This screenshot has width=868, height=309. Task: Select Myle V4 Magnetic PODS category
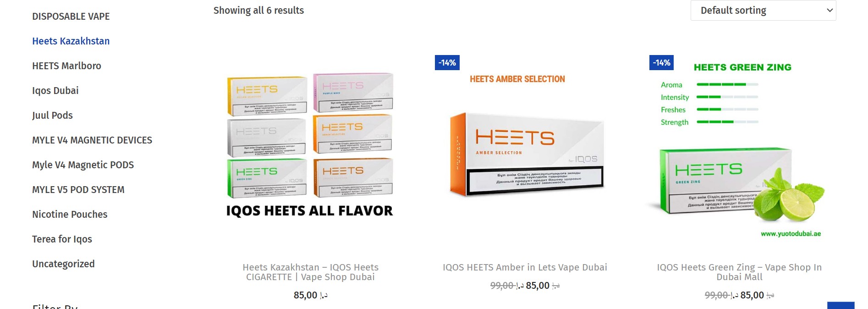pyautogui.click(x=82, y=165)
